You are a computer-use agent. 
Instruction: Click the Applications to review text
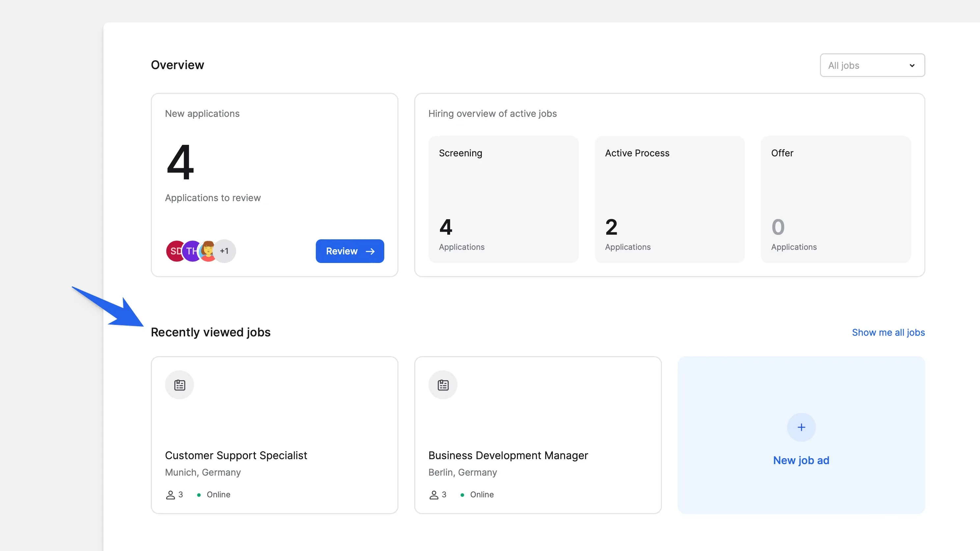(213, 198)
